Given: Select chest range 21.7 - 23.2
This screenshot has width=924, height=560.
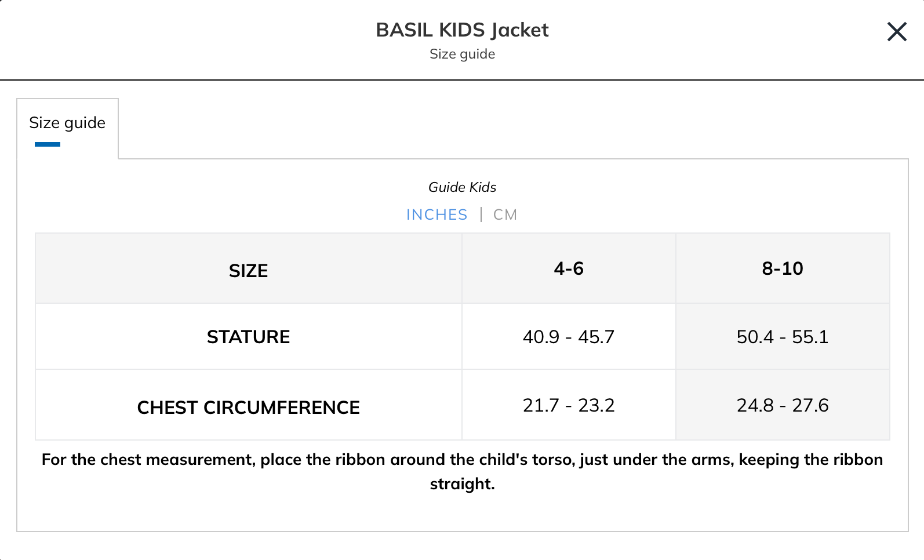Looking at the screenshot, I should coord(569,405).
